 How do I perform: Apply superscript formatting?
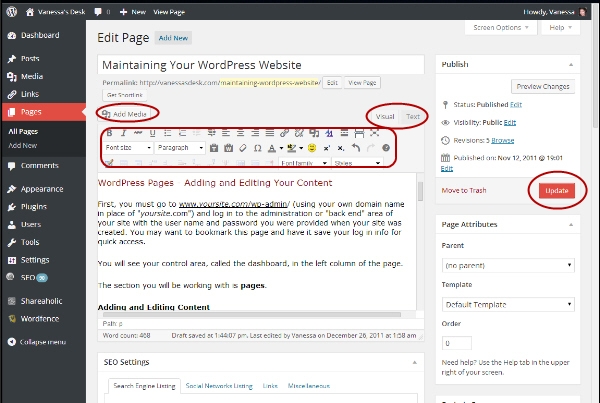coord(326,148)
